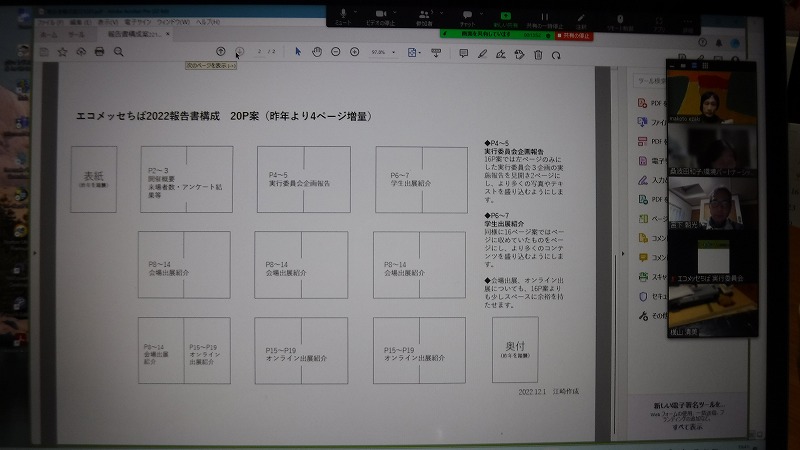Image resolution: width=800 pixels, height=450 pixels.
Task: Click the zoom out minus icon
Action: point(336,52)
